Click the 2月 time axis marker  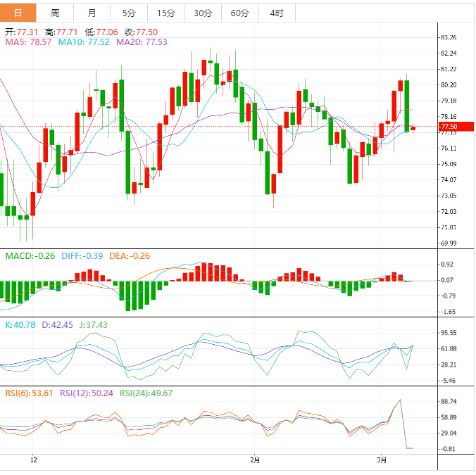(x=255, y=460)
